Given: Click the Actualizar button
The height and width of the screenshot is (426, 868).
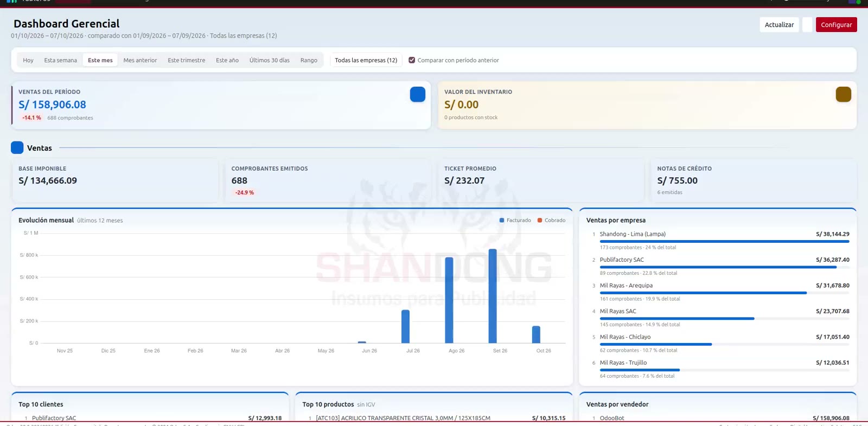Looking at the screenshot, I should coord(779,24).
